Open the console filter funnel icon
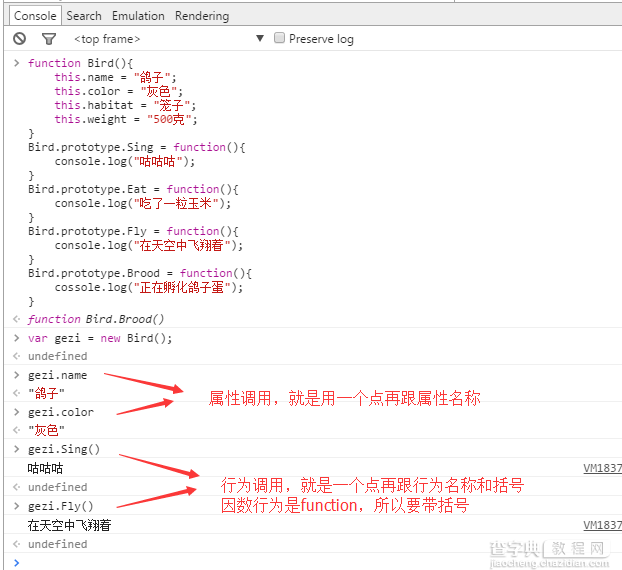This screenshot has height=570, width=622. [49, 39]
